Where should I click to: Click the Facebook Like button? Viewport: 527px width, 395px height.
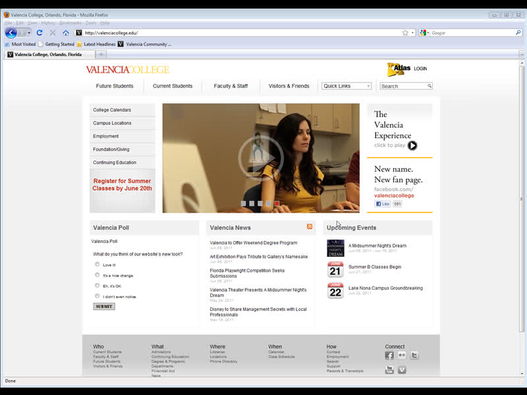(x=382, y=204)
